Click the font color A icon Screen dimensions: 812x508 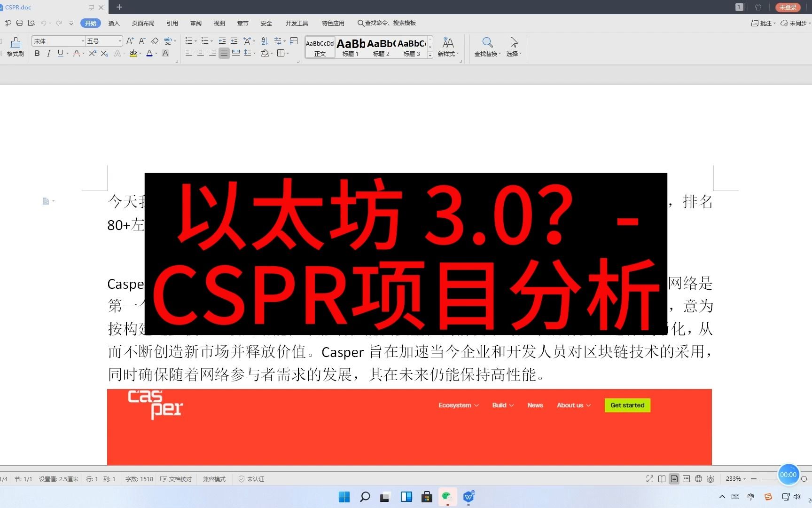pyautogui.click(x=149, y=54)
